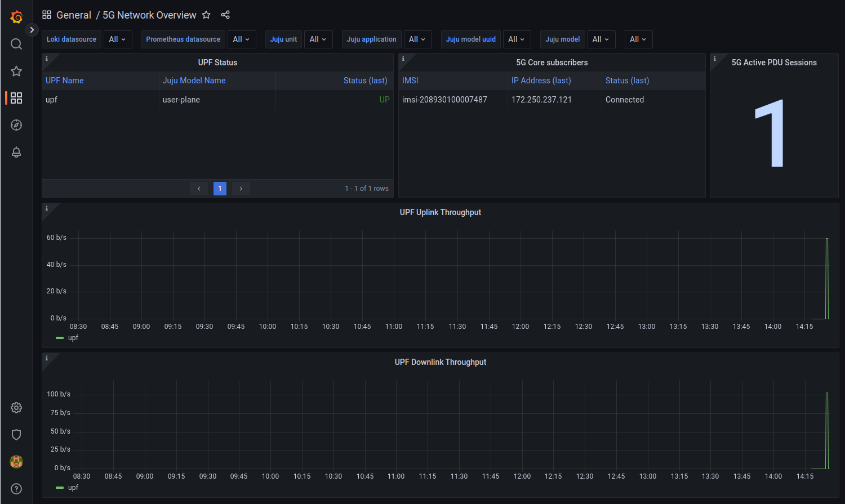This screenshot has height=504, width=845.
Task: Open UPF Status panel title menu
Action: tap(217, 63)
